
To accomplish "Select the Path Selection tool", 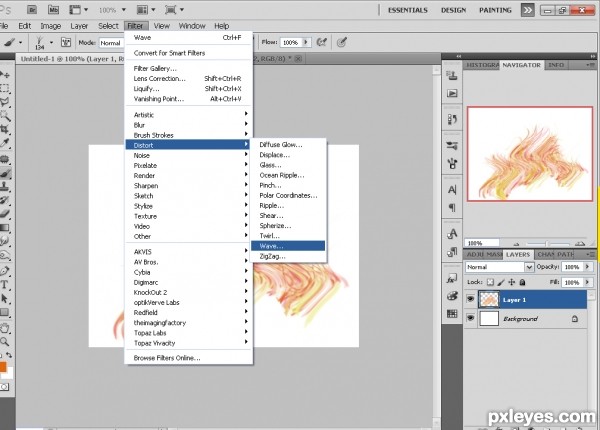I will point(5,298).
